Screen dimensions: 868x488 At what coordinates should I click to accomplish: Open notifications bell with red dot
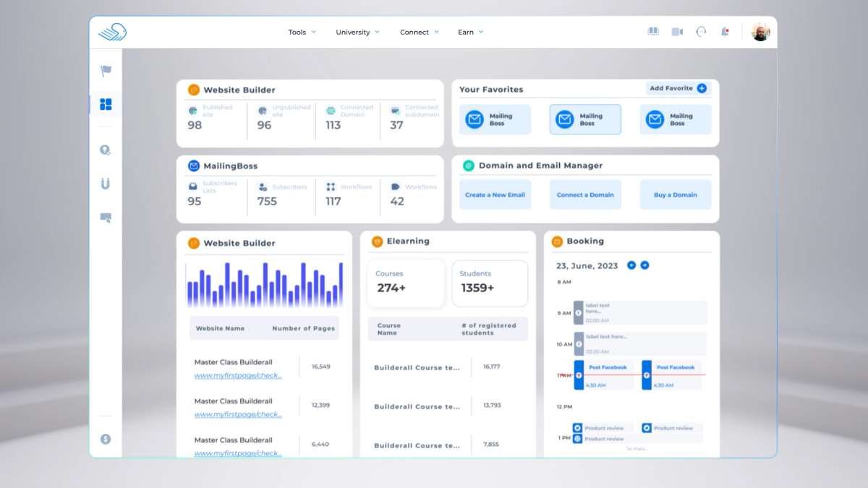725,32
